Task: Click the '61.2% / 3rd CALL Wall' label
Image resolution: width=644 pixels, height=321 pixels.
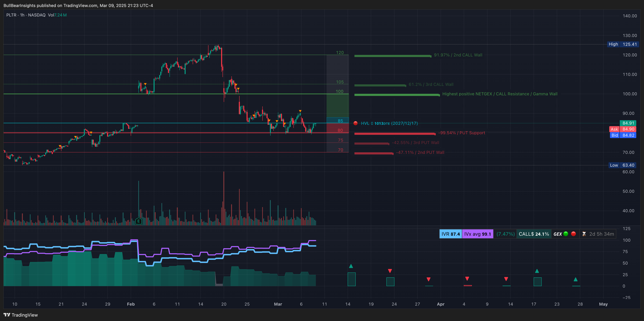Action: (x=431, y=84)
